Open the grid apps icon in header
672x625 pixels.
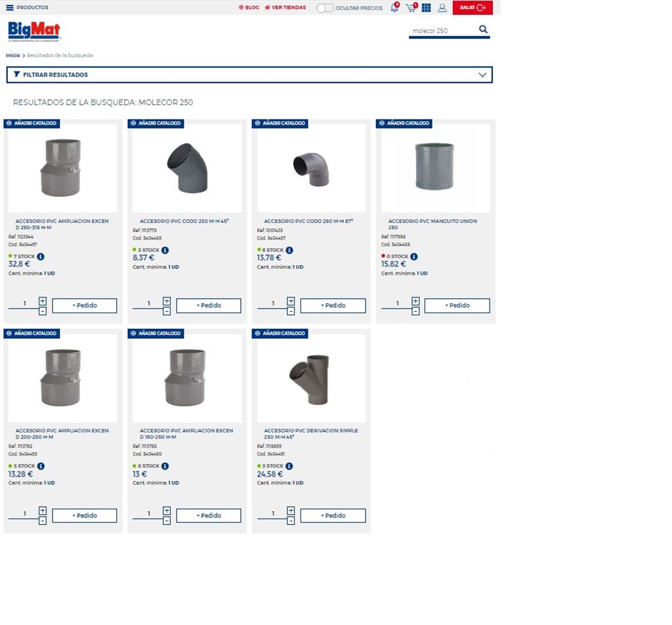point(427,8)
